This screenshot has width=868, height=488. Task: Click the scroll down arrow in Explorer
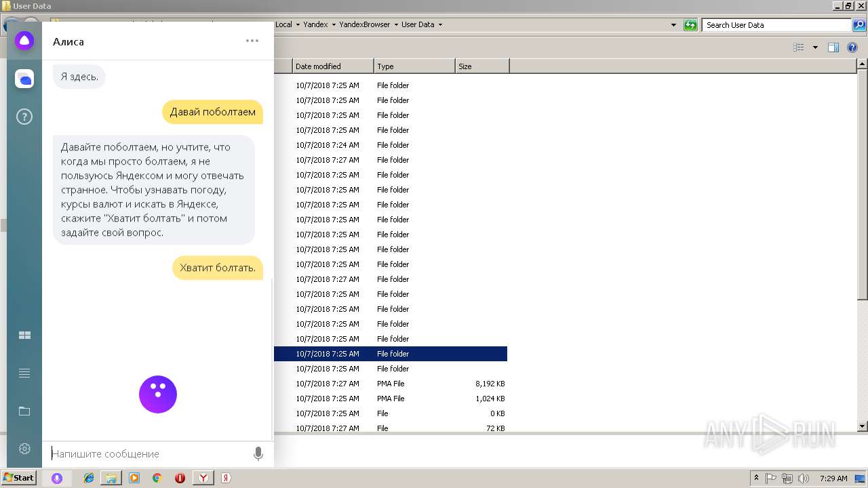coord(862,426)
